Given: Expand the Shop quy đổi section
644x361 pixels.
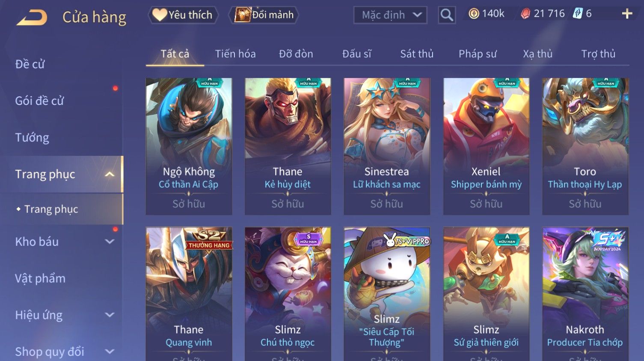Looking at the screenshot, I should click(x=110, y=352).
